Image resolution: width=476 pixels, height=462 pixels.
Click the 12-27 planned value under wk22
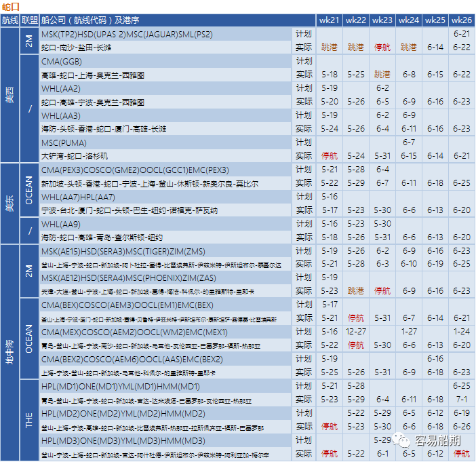(356, 332)
